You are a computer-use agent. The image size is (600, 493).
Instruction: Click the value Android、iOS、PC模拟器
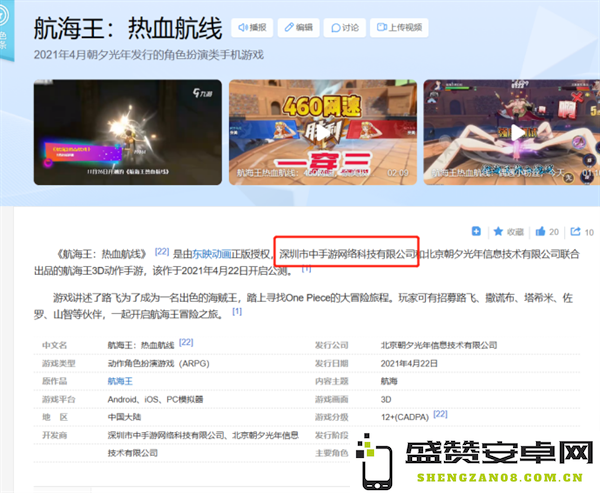click(x=155, y=399)
